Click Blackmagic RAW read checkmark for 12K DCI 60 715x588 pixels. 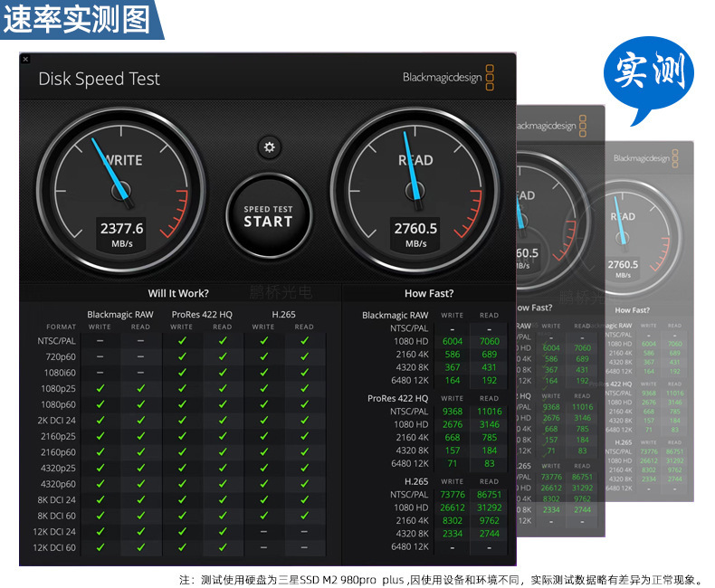click(x=140, y=547)
